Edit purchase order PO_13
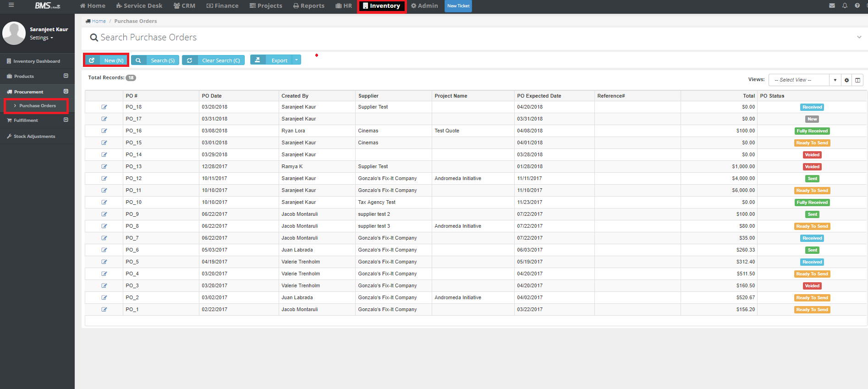The height and width of the screenshot is (389, 868). click(x=104, y=166)
